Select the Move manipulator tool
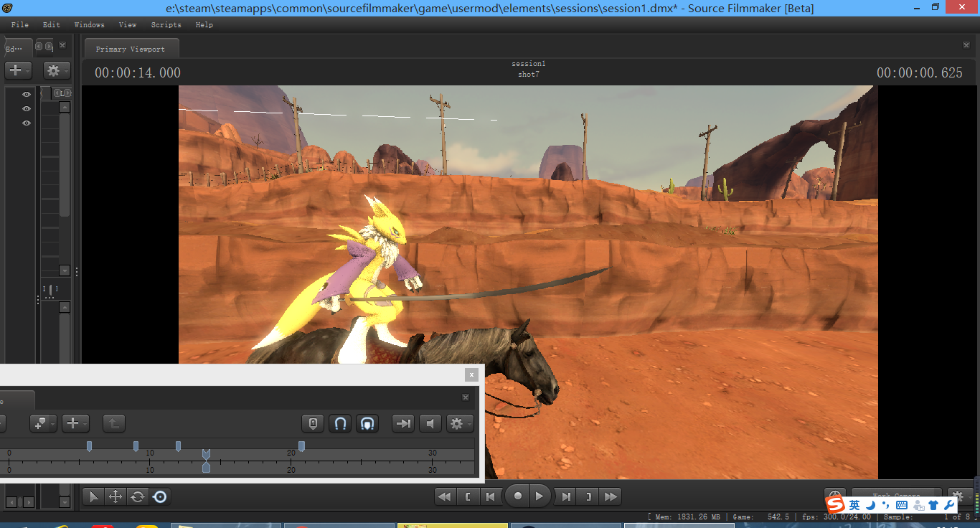980x528 pixels. click(115, 496)
